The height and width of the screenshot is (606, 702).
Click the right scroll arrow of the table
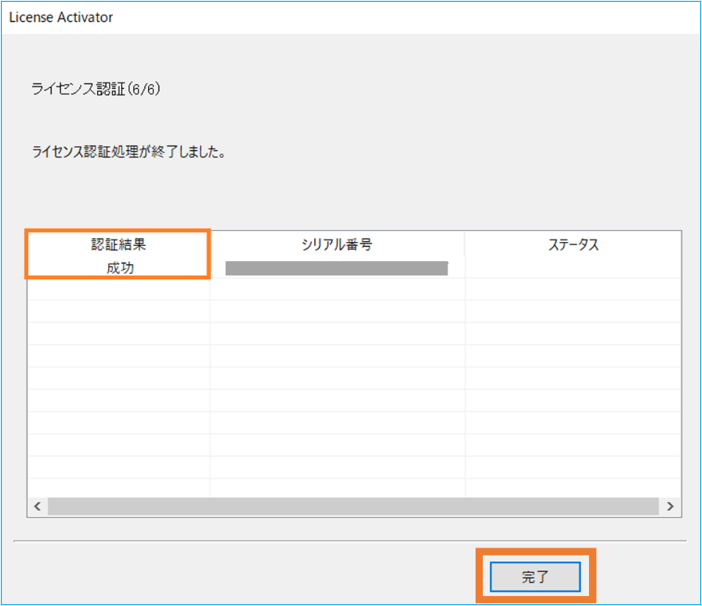[671, 507]
